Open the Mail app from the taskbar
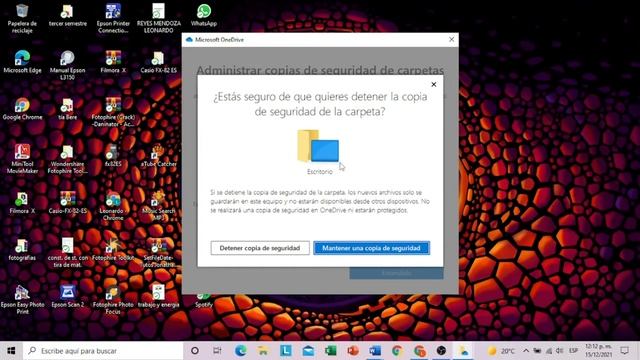The height and width of the screenshot is (360, 640). click(x=308, y=351)
